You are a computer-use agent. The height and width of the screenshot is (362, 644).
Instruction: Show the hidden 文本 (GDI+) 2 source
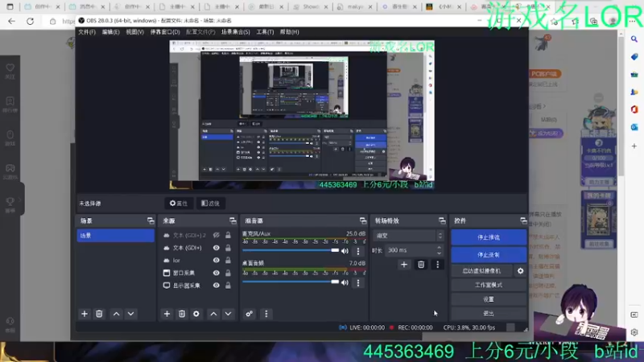216,235
